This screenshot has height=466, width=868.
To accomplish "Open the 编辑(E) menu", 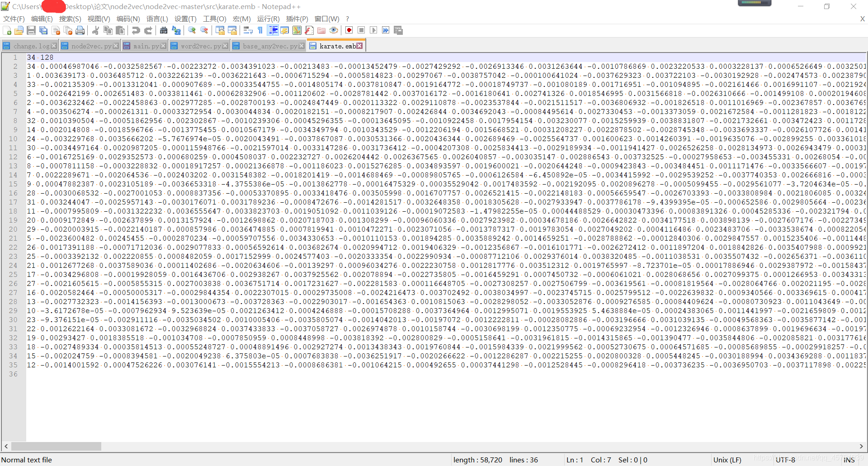I will pyautogui.click(x=42, y=19).
